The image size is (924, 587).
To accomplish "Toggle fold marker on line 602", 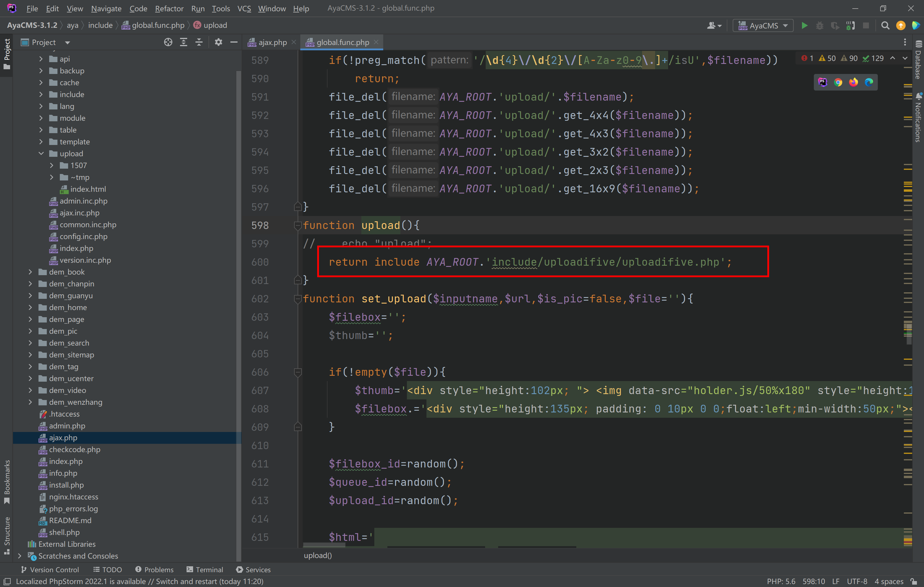I will click(297, 299).
